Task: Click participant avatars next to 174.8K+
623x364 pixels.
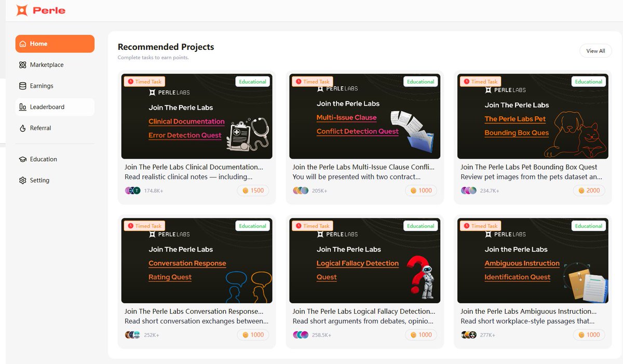Action: pyautogui.click(x=133, y=190)
